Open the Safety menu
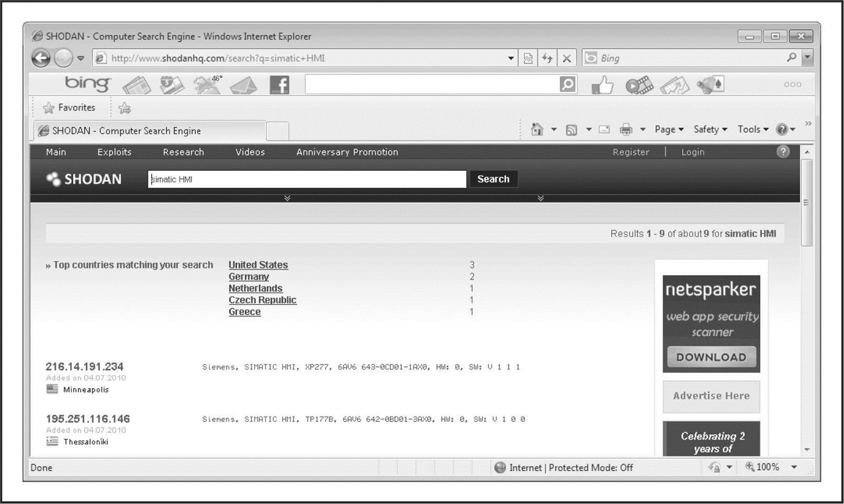 (x=710, y=129)
